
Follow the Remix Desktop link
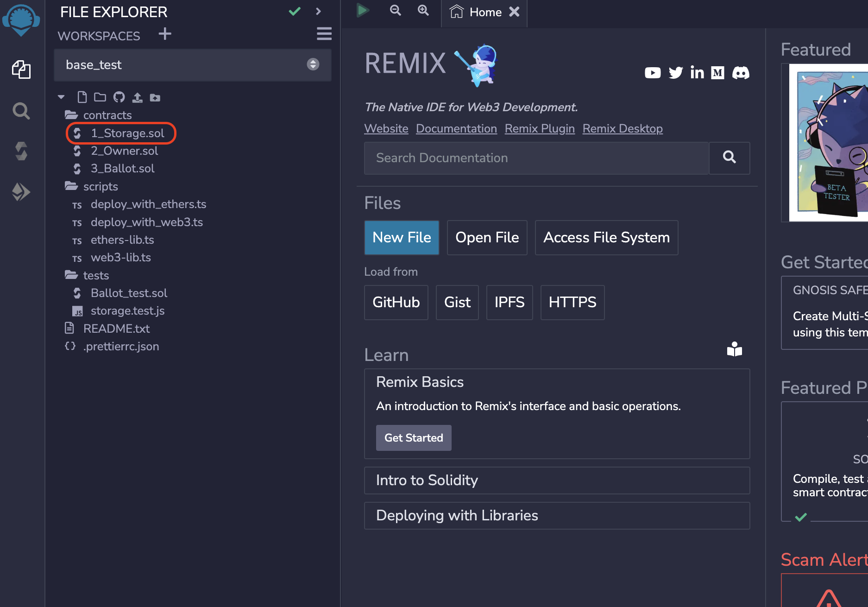point(623,129)
